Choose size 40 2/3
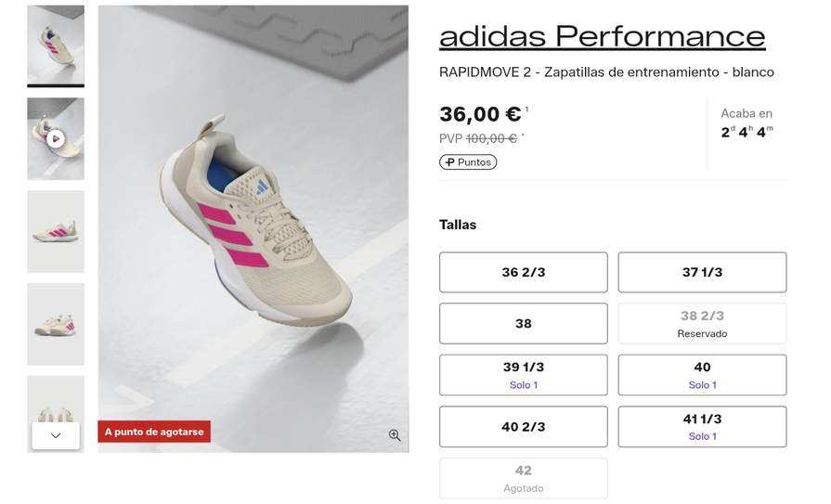The width and height of the screenshot is (831, 504). (523, 427)
